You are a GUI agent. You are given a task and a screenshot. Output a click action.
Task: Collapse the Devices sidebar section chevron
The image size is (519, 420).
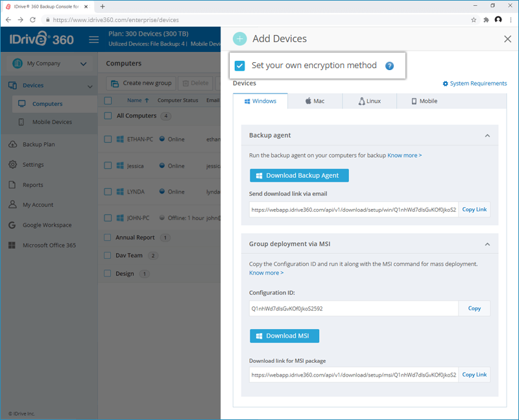pyautogui.click(x=90, y=86)
